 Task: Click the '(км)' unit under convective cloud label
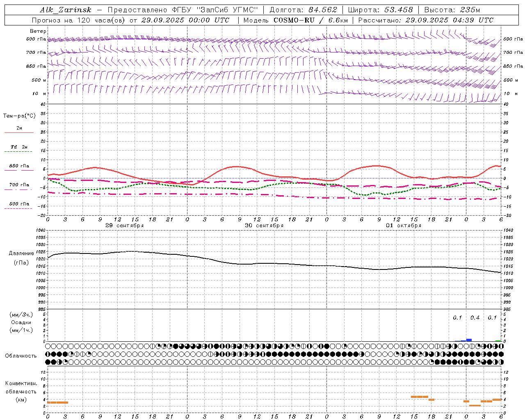(x=21, y=399)
